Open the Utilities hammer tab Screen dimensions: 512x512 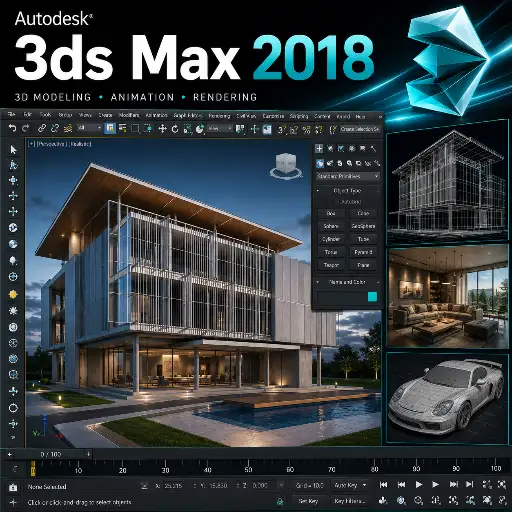pos(373,149)
